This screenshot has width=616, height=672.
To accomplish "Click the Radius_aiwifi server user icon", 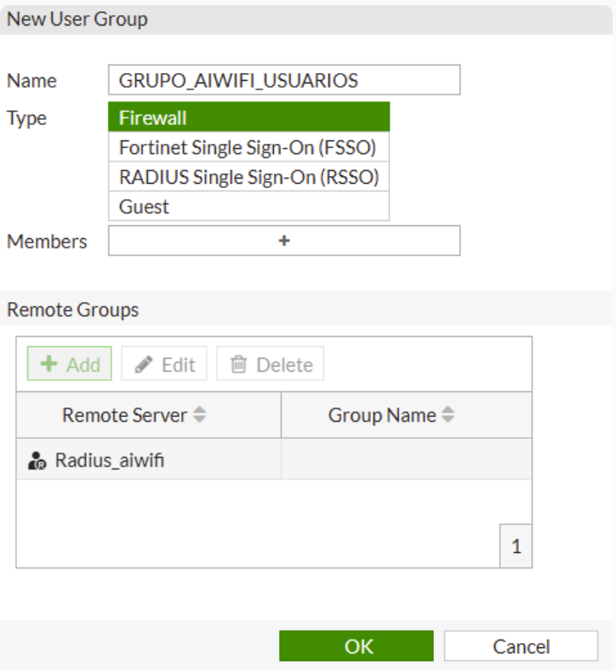I will click(x=37, y=461).
